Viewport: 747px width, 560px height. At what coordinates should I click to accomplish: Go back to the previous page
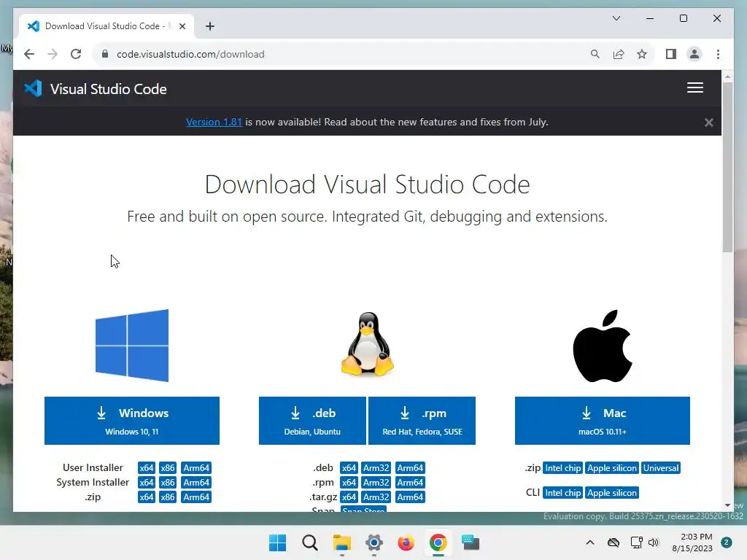click(29, 54)
